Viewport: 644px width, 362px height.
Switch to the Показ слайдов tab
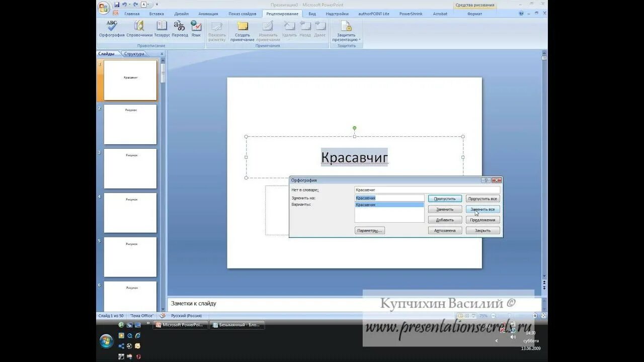[243, 14]
